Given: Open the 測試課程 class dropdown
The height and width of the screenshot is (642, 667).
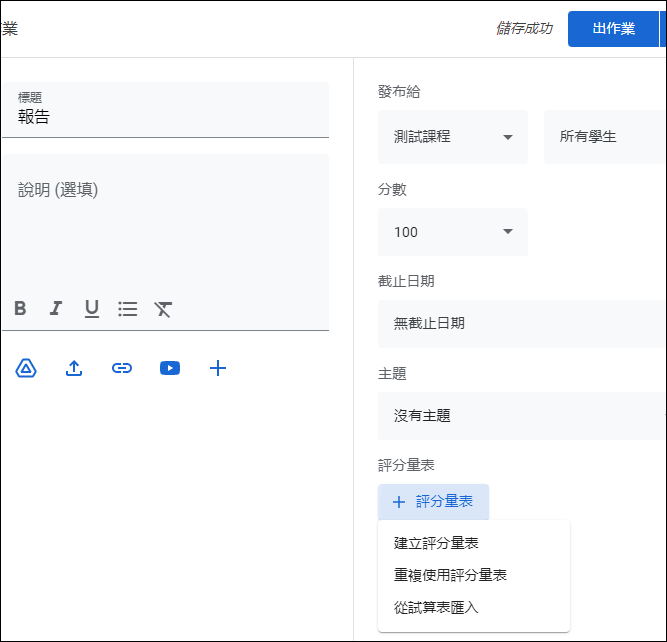Looking at the screenshot, I should [453, 137].
